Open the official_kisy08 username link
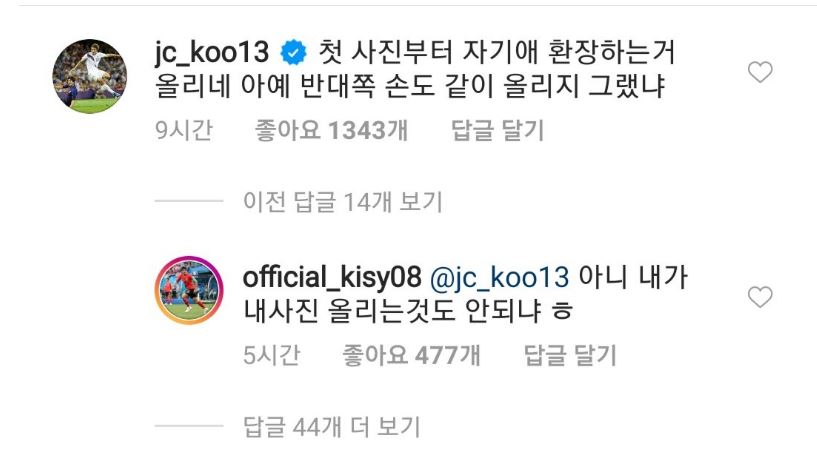The height and width of the screenshot is (455, 817). (x=331, y=278)
